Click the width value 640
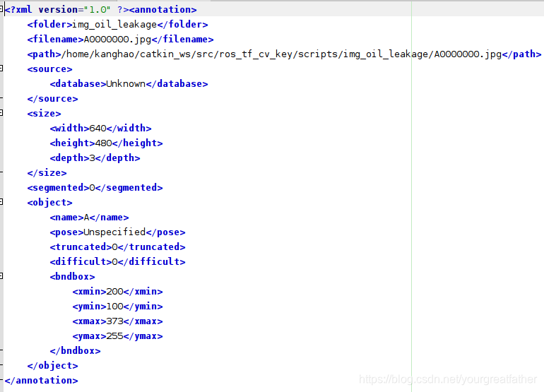This screenshot has width=544, height=392. click(x=97, y=129)
